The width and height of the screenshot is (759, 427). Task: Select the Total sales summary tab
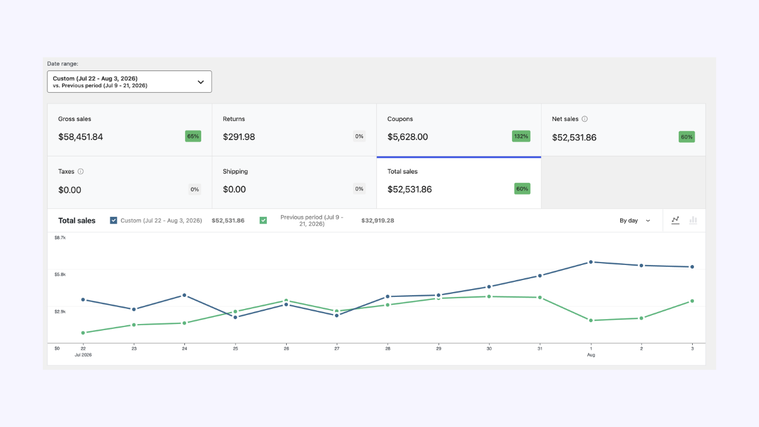point(458,183)
